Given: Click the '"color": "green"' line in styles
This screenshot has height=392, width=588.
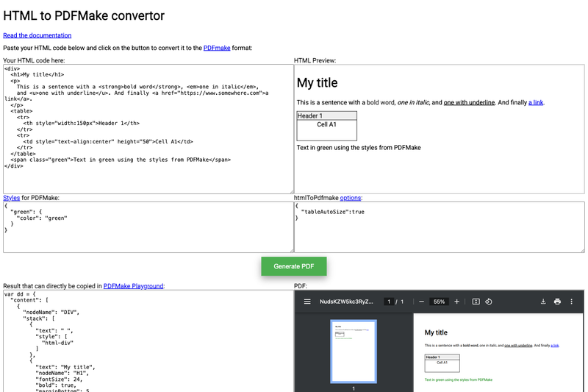Looking at the screenshot, I should (x=42, y=218).
